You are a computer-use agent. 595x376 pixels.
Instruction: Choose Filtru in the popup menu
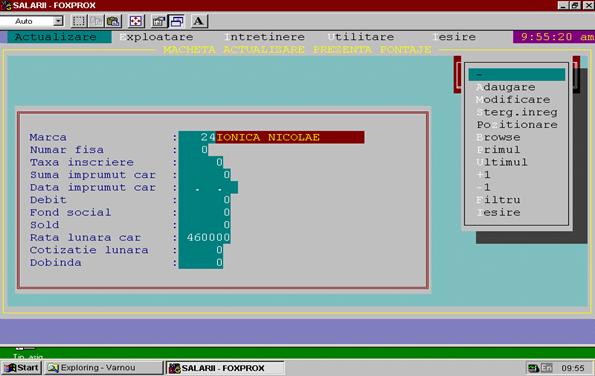[x=498, y=200]
